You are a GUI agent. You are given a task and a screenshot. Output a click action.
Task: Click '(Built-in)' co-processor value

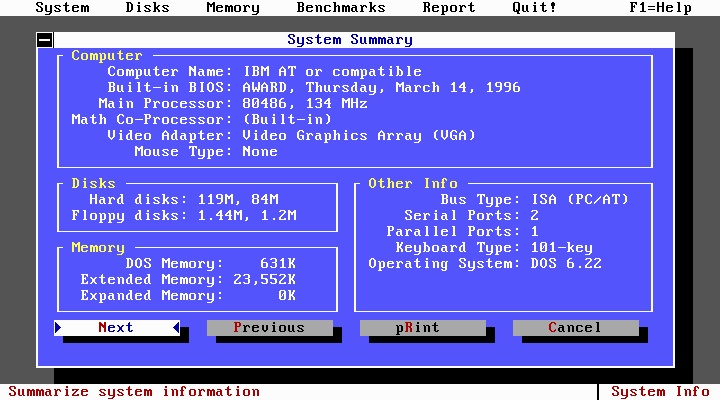[287, 120]
